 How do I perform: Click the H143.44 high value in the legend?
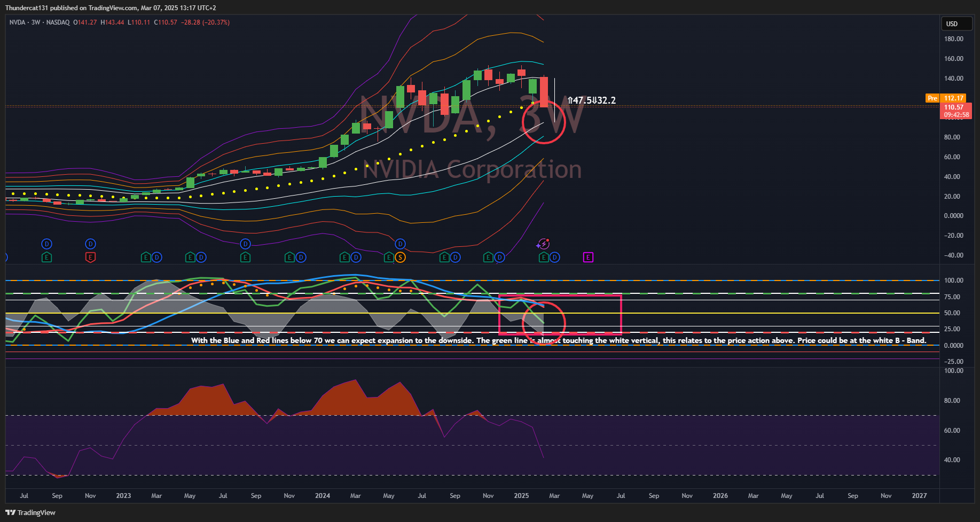tap(112, 22)
